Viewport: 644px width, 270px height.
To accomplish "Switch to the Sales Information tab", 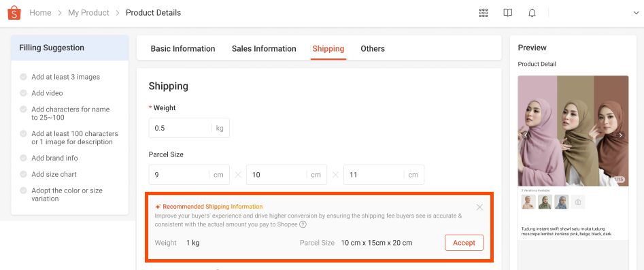I will point(264,48).
